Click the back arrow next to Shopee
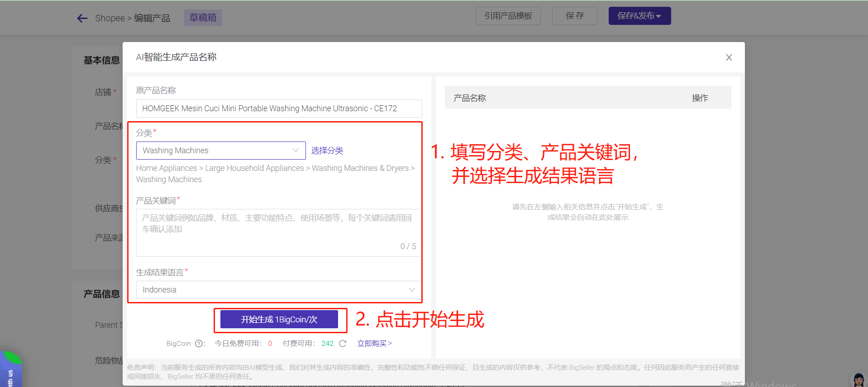The image size is (868, 387). [x=82, y=18]
